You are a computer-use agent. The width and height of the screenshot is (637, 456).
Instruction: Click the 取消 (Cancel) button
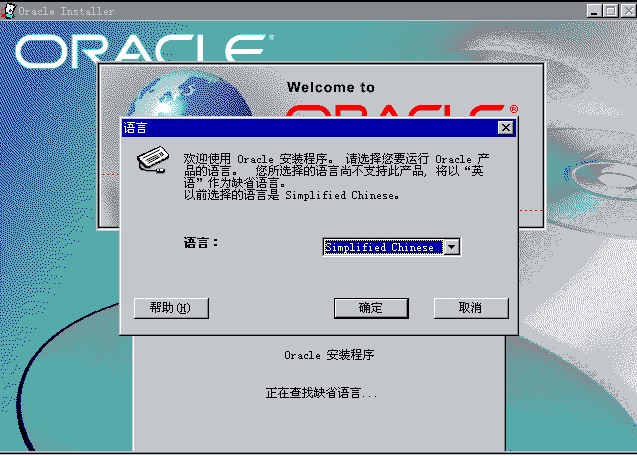pyautogui.click(x=471, y=308)
